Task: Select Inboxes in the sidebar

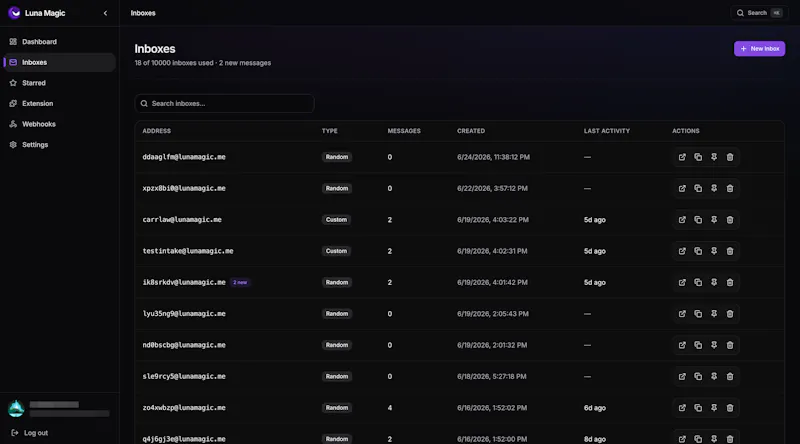Action: point(60,62)
